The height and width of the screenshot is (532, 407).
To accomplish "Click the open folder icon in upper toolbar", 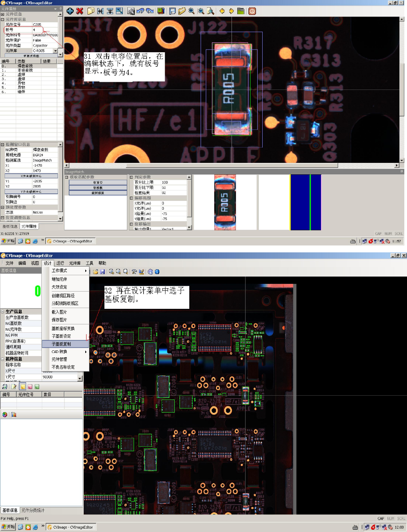I will click(x=182, y=11).
